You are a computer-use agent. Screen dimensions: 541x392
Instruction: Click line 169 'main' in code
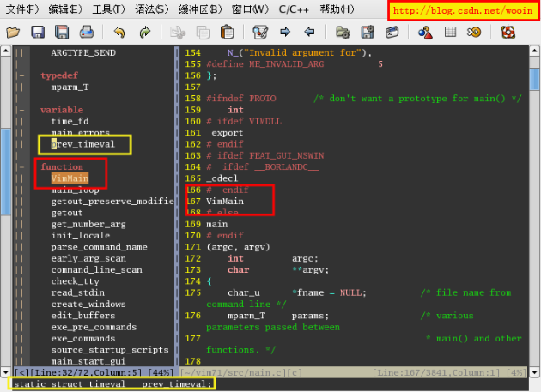click(216, 225)
